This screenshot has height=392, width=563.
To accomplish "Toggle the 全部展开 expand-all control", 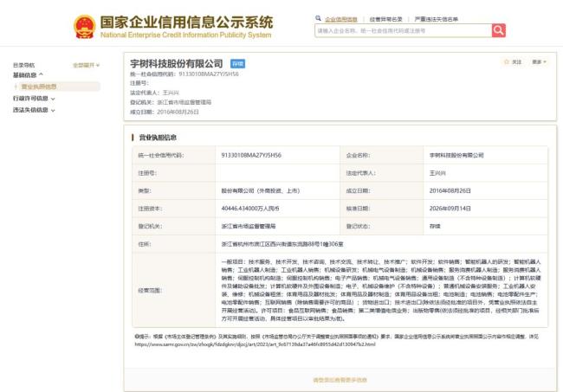I will pyautogui.click(x=86, y=65).
